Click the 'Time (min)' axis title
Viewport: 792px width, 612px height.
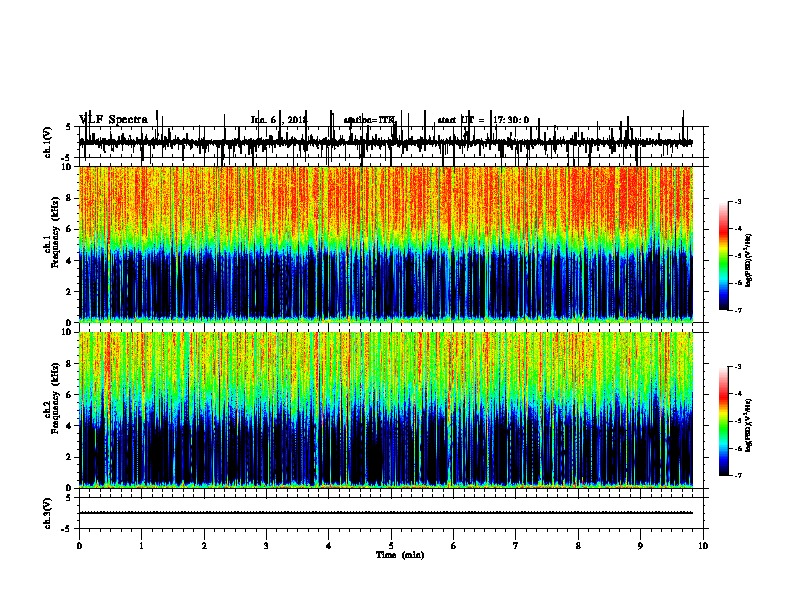[400, 555]
